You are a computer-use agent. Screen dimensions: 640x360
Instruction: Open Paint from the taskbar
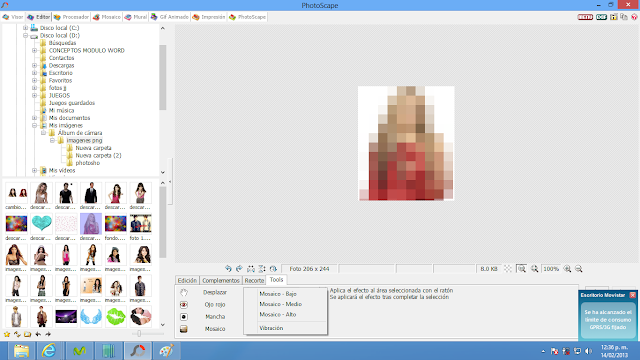[x=167, y=351]
